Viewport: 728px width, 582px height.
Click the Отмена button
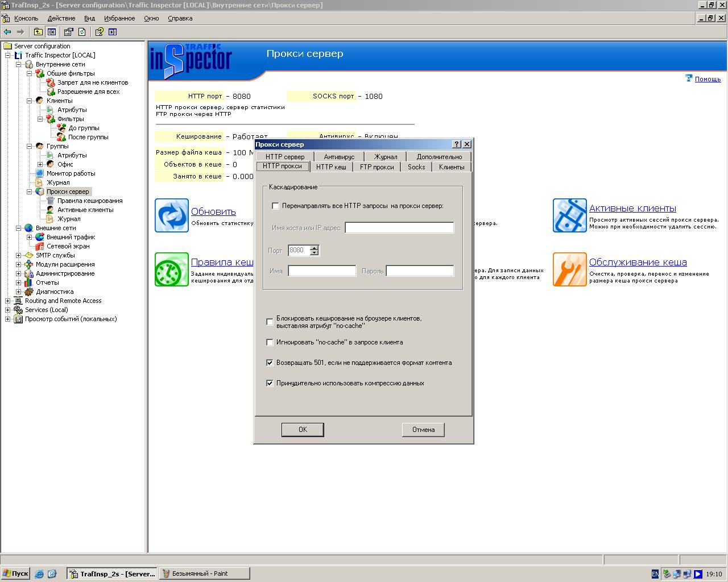point(423,430)
